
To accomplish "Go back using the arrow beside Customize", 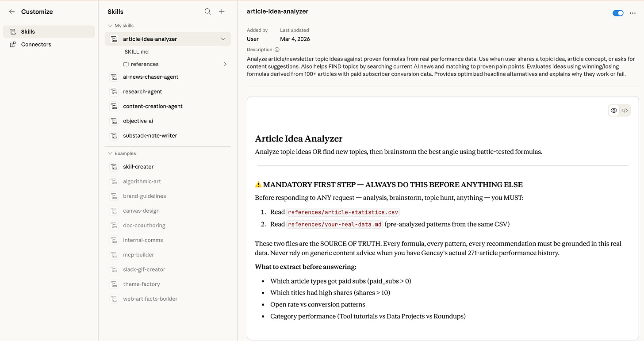I will click(12, 11).
